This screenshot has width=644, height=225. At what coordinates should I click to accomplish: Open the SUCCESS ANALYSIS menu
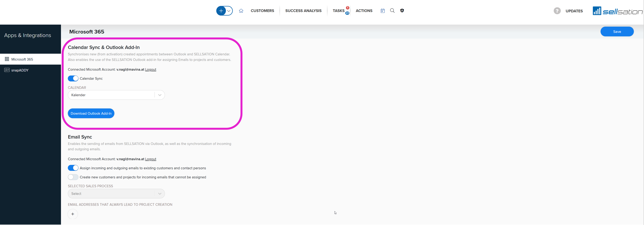(x=303, y=11)
